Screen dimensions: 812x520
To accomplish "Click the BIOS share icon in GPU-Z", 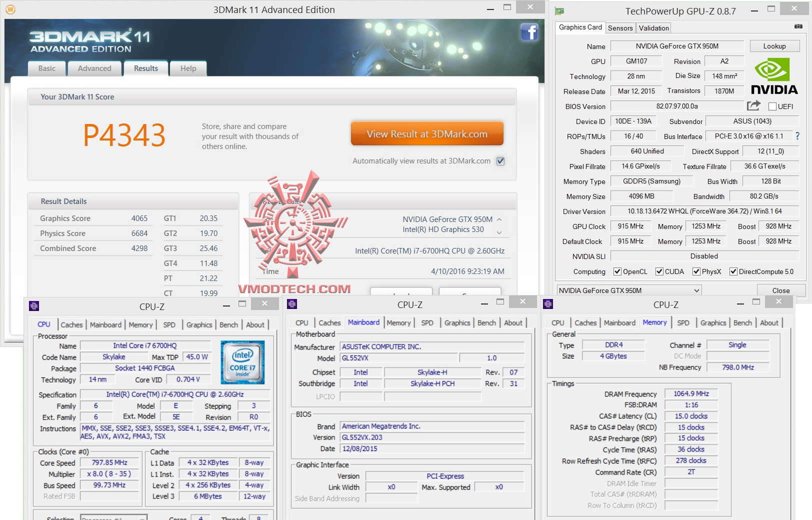I will (x=753, y=105).
